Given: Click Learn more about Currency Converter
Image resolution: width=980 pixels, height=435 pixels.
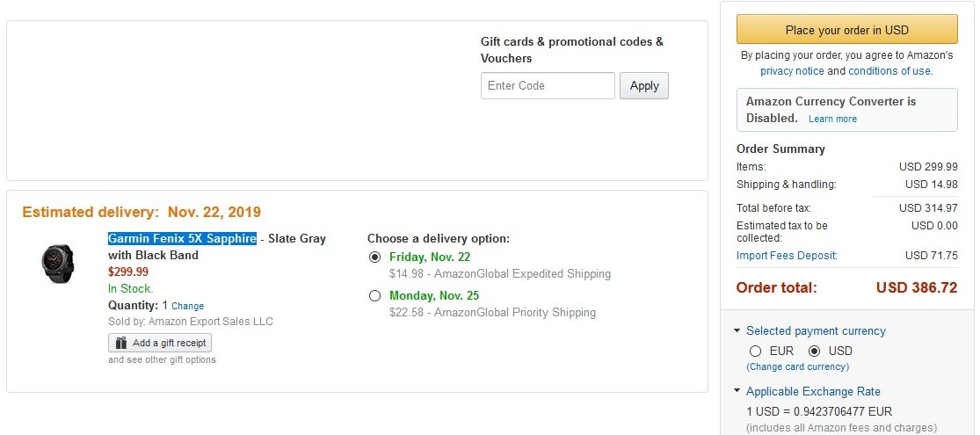Looking at the screenshot, I should point(832,119).
